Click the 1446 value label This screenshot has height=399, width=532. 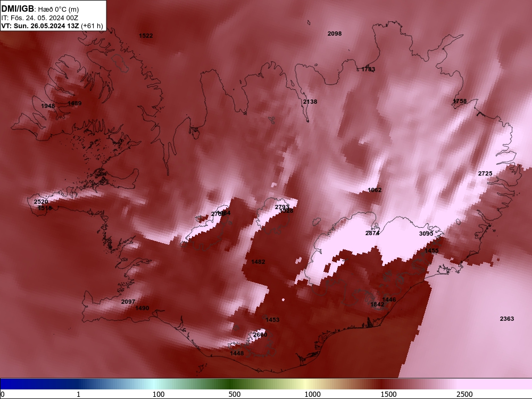[389, 299]
